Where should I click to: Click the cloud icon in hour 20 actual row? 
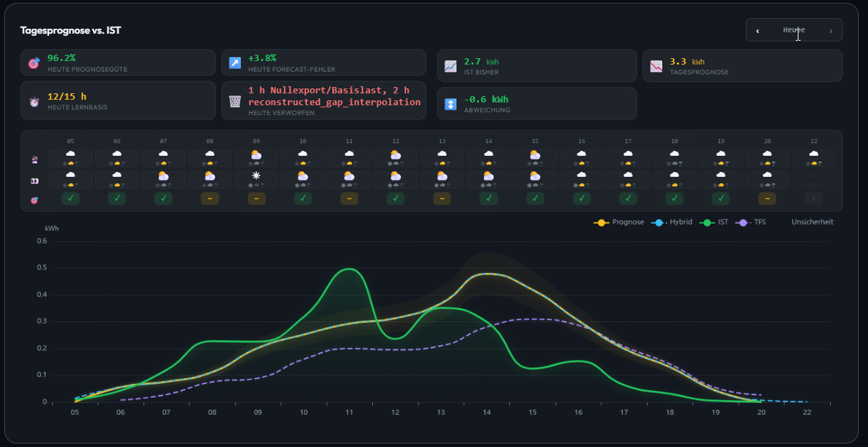pos(767,175)
